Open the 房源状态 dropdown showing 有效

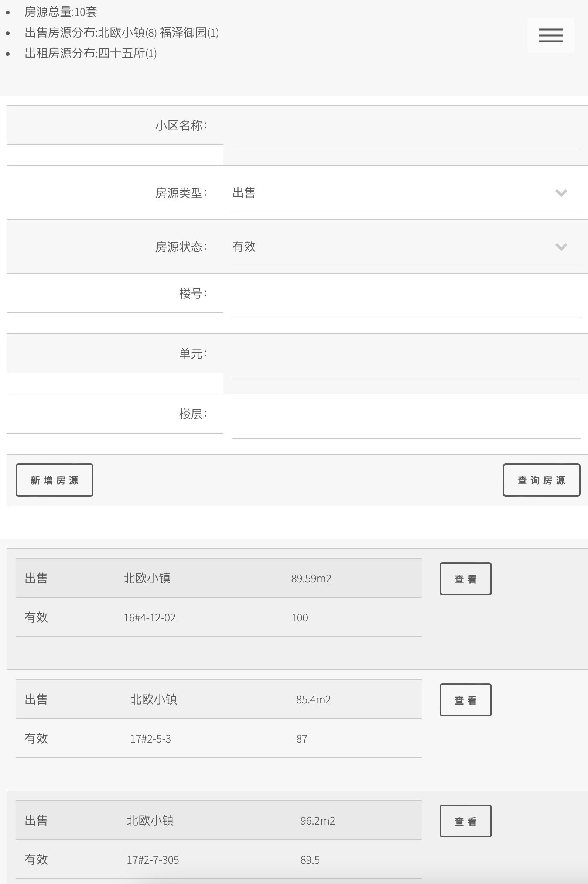pyautogui.click(x=406, y=247)
